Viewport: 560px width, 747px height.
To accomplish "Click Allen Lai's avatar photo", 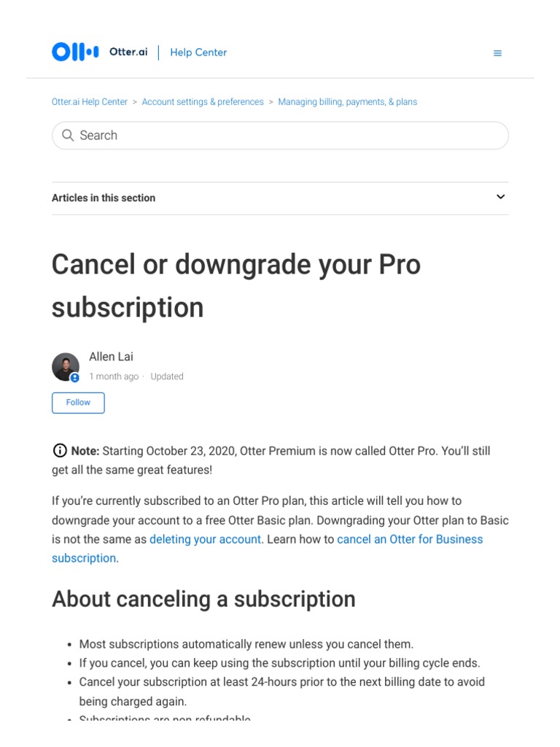I will 65,366.
